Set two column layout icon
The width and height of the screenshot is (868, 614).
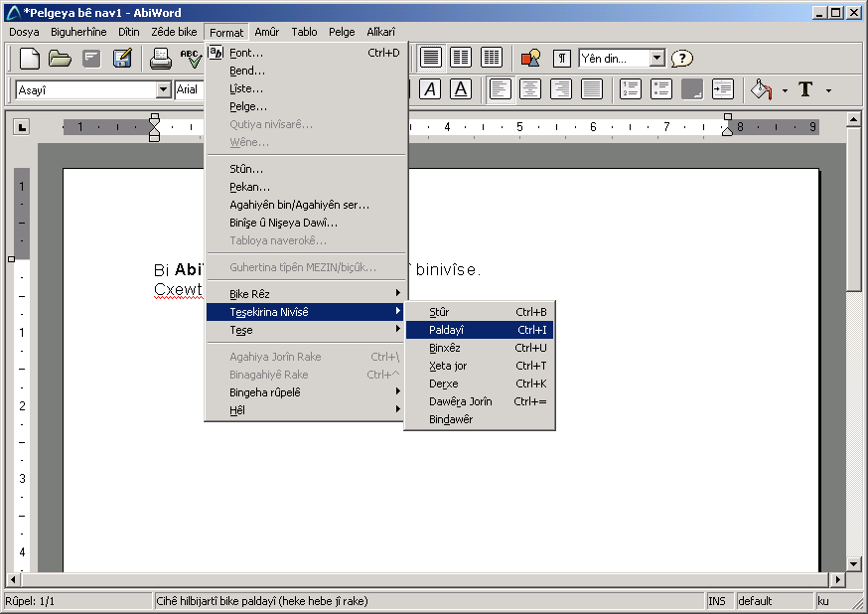click(x=461, y=57)
